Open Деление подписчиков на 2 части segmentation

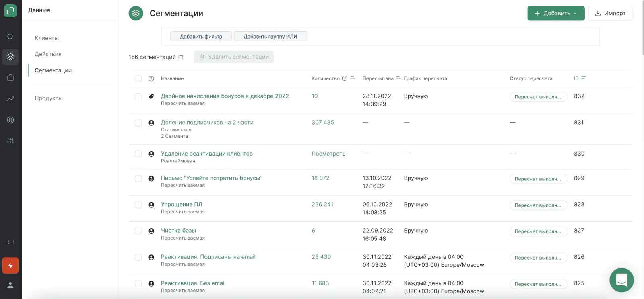pyautogui.click(x=207, y=122)
